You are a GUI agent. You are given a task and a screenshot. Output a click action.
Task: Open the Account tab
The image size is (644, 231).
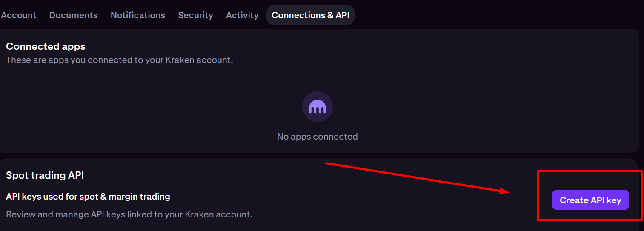coord(18,15)
